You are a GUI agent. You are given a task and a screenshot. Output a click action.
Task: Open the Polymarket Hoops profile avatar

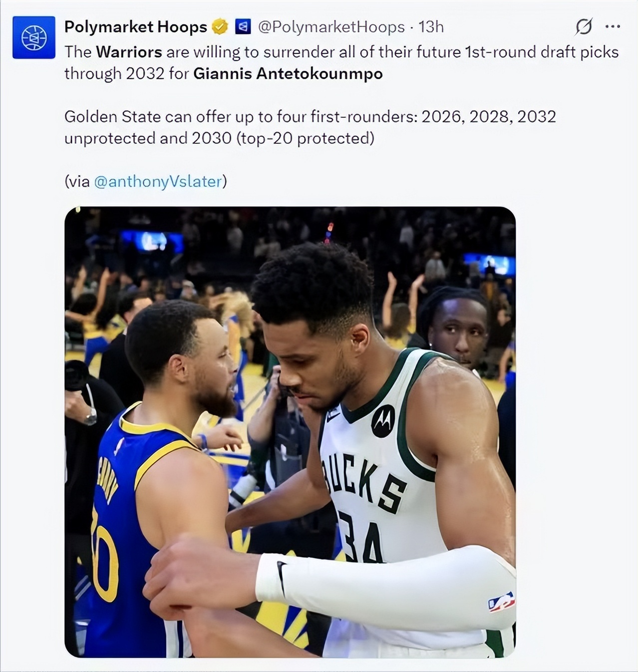click(34, 37)
